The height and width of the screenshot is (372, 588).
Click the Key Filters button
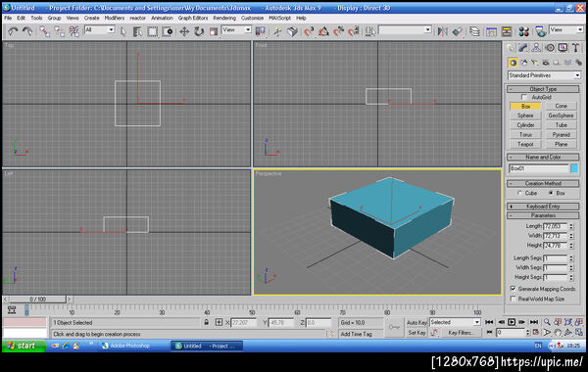(461, 332)
